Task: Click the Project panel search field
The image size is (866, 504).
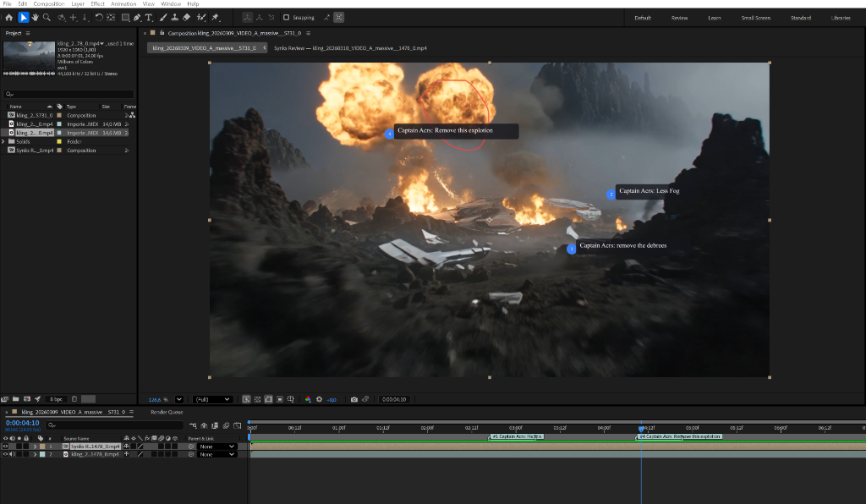Action: click(x=69, y=94)
